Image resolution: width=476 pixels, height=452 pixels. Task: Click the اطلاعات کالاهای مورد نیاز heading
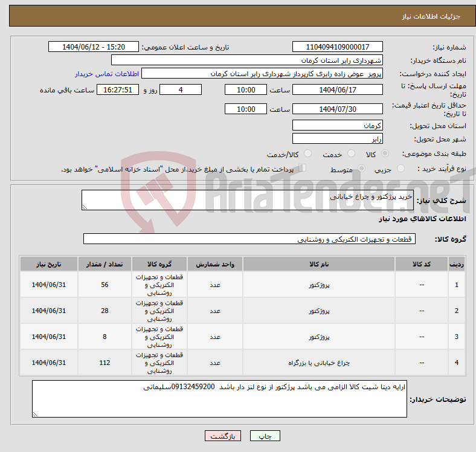422,219
